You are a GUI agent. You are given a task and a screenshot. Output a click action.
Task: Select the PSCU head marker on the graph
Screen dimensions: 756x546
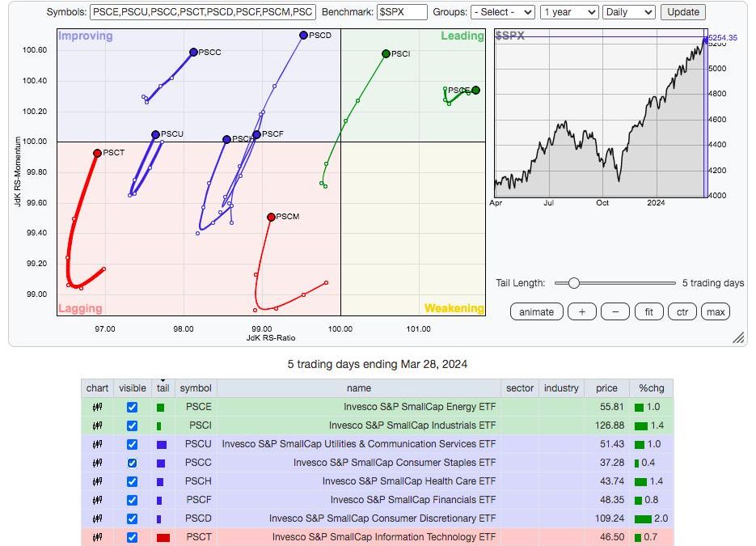click(x=155, y=135)
